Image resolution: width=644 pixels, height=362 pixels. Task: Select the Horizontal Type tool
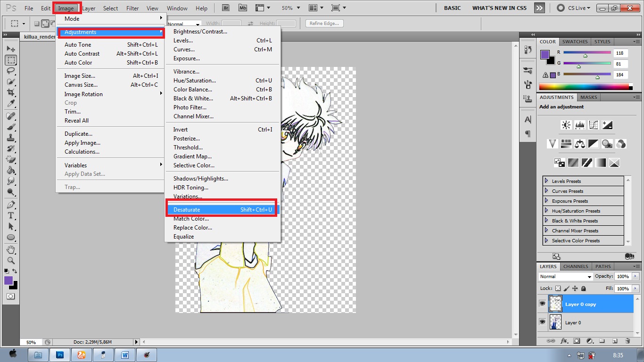(x=11, y=215)
